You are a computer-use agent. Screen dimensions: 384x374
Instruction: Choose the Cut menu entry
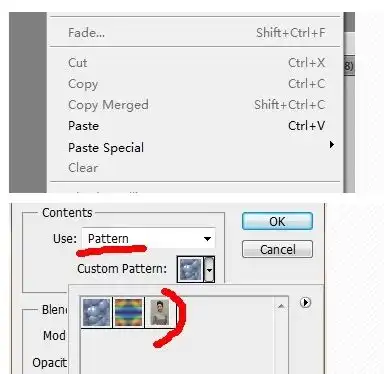pos(196,63)
